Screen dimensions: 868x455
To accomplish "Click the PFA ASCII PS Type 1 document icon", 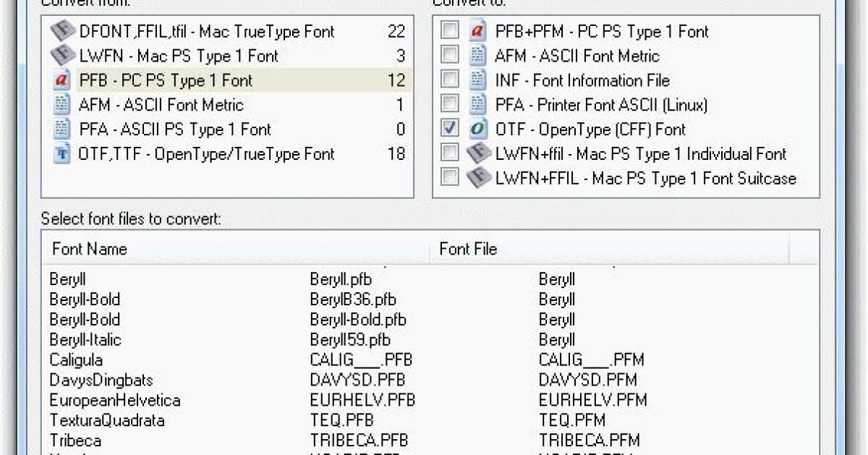I will [61, 129].
